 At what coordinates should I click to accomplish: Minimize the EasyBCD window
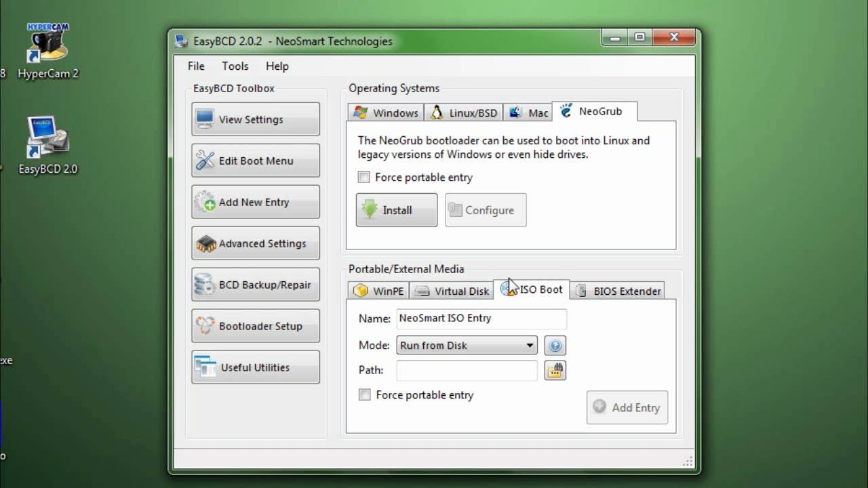pos(615,37)
